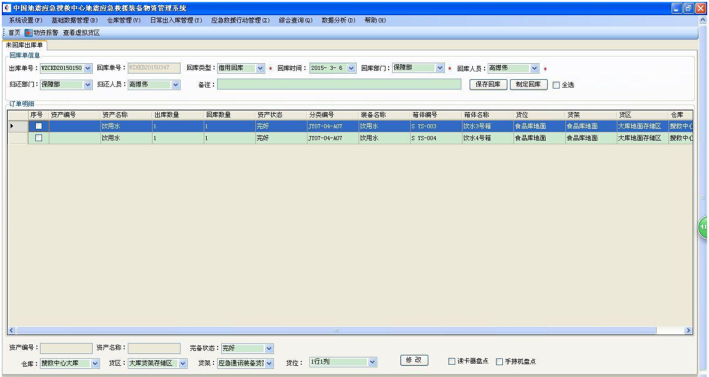
Task: Click the 修改 button at bottom
Action: pyautogui.click(x=414, y=360)
